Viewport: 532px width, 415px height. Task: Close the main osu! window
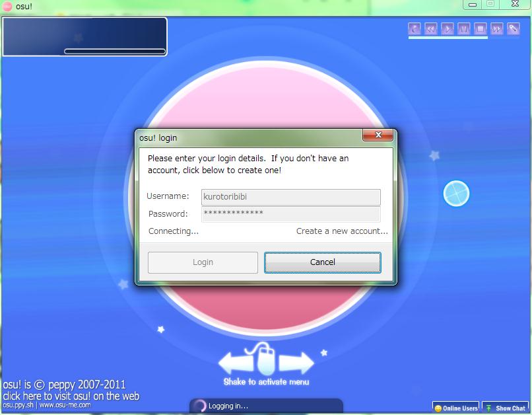pyautogui.click(x=515, y=4)
